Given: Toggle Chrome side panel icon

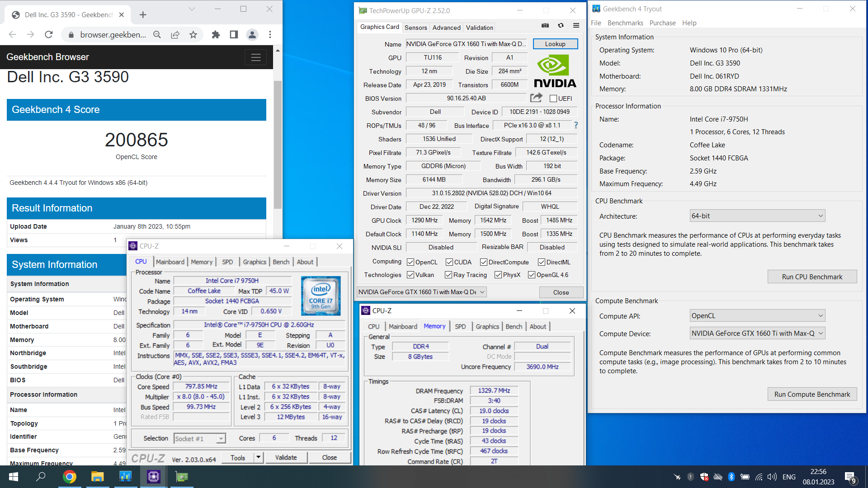Looking at the screenshot, I should tap(234, 35).
